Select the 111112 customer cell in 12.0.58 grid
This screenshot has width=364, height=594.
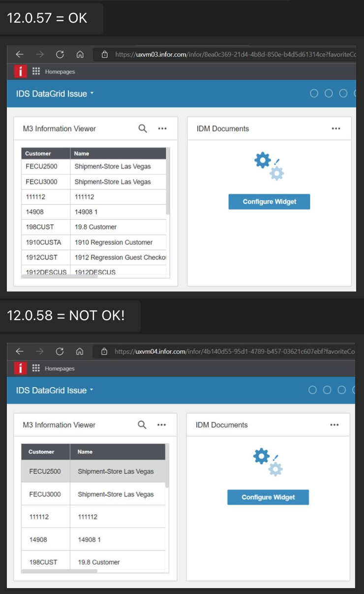click(46, 517)
